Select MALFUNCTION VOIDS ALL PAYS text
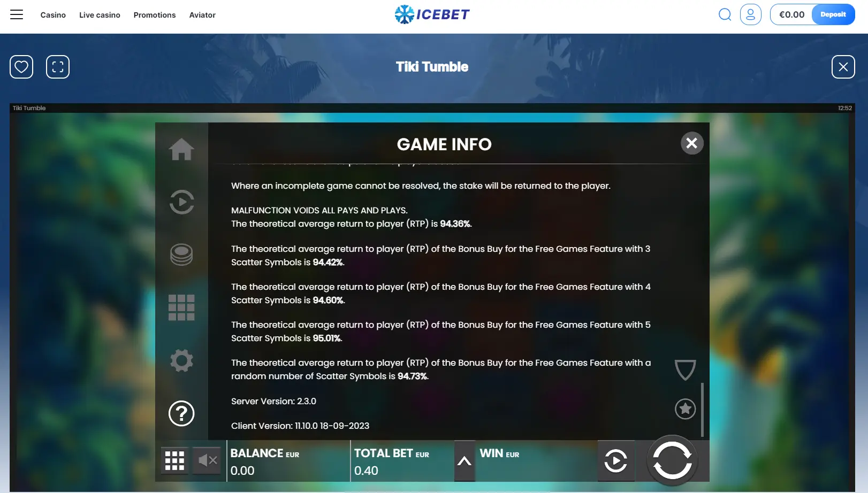868x493 pixels. 319,211
